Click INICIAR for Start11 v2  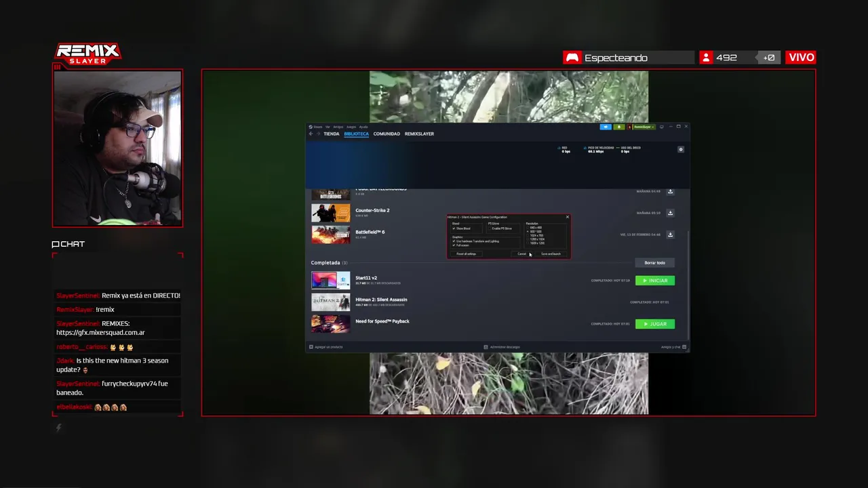click(655, 281)
